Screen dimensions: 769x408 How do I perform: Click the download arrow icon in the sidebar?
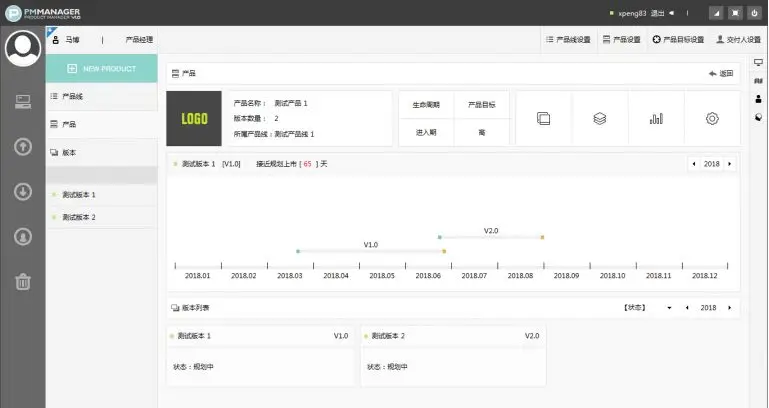point(22,191)
